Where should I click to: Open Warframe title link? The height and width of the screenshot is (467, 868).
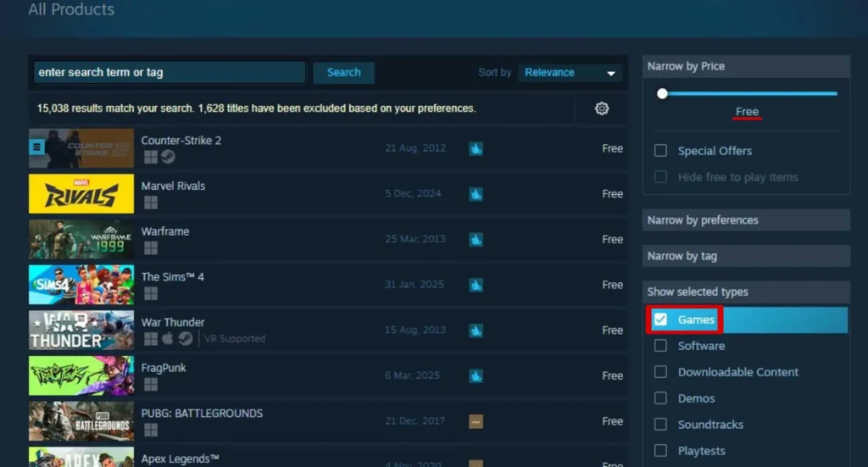click(165, 231)
